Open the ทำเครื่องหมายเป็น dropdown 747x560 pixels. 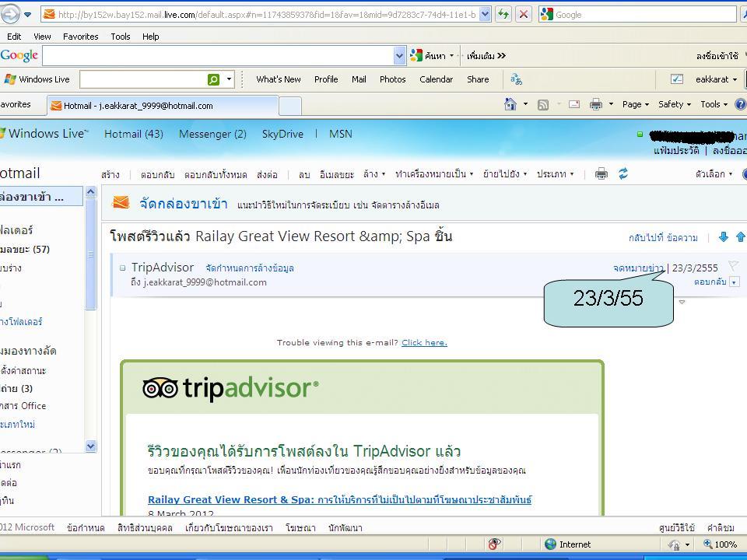coord(434,174)
